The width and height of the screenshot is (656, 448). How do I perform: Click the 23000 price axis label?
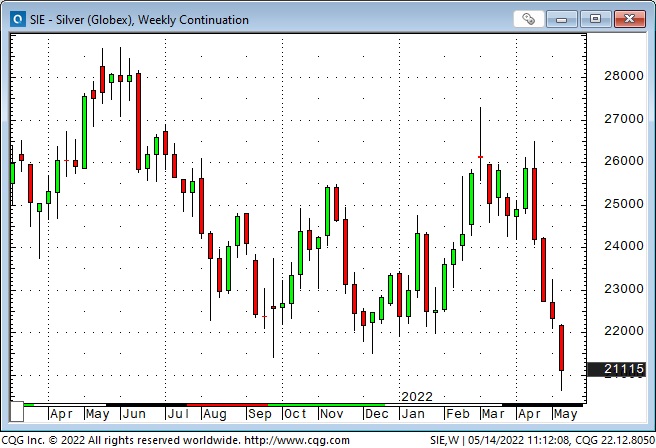click(x=624, y=289)
